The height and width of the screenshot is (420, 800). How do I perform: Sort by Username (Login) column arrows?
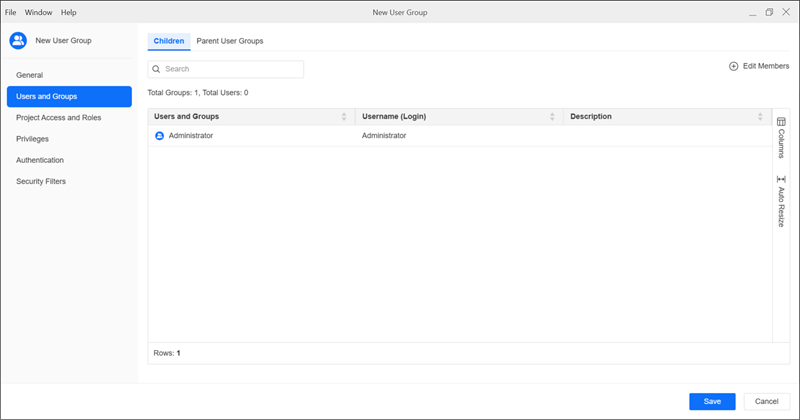(552, 117)
